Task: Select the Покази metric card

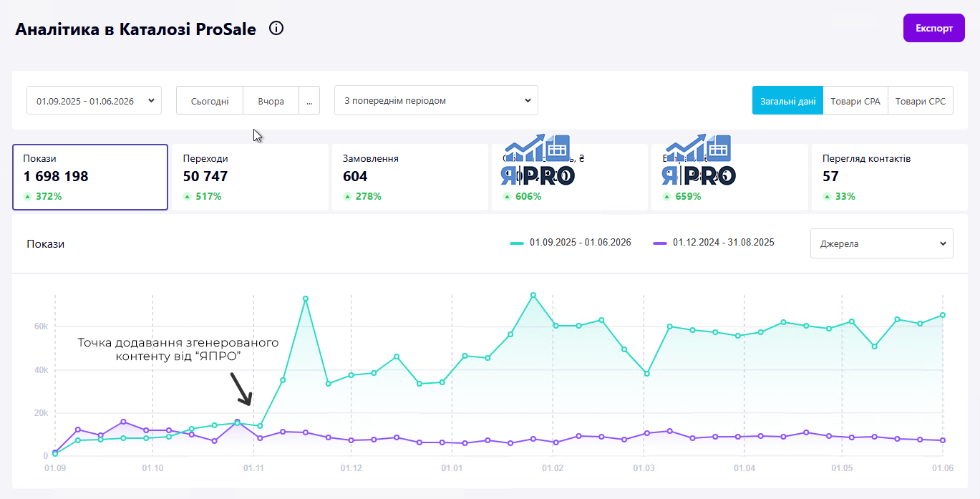Action: click(90, 177)
